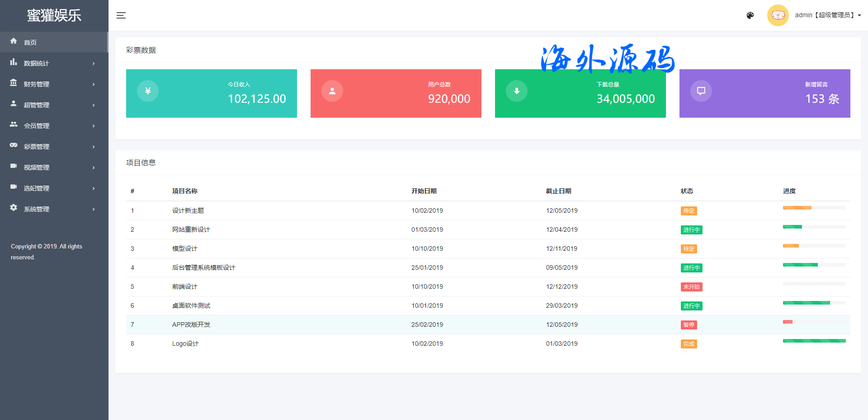Click the download icon on 下载总量 card
Image resolution: width=868 pixels, height=420 pixels.
coord(517,91)
